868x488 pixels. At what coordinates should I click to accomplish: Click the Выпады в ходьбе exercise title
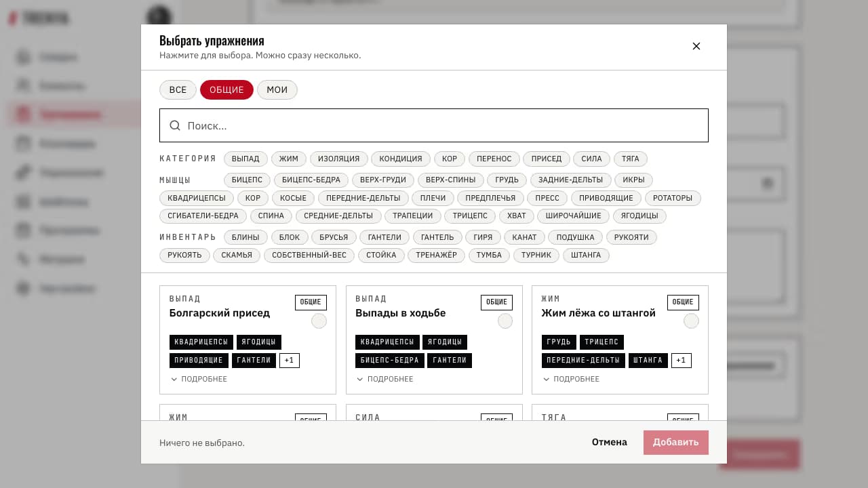(401, 313)
